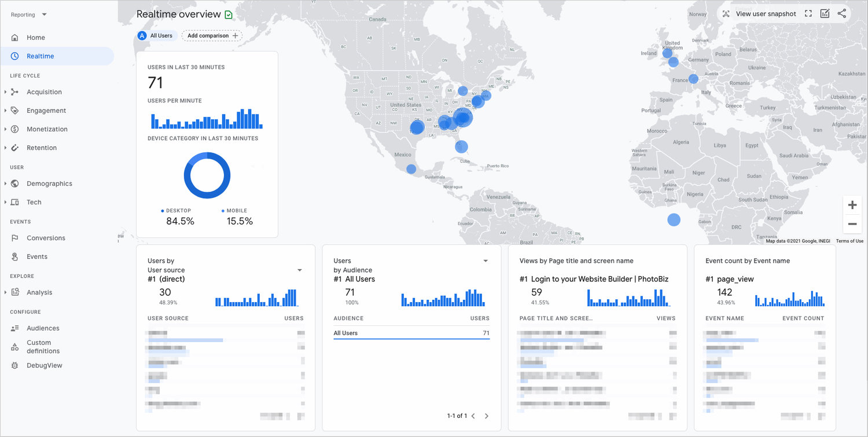Open DebugView from the sidebar
Viewport: 868px width, 437px height.
pyautogui.click(x=16, y=365)
